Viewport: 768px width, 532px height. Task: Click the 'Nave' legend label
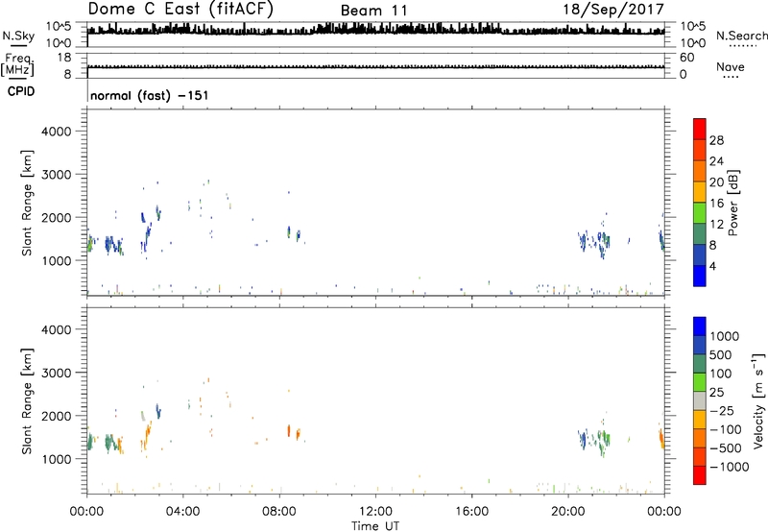(731, 66)
